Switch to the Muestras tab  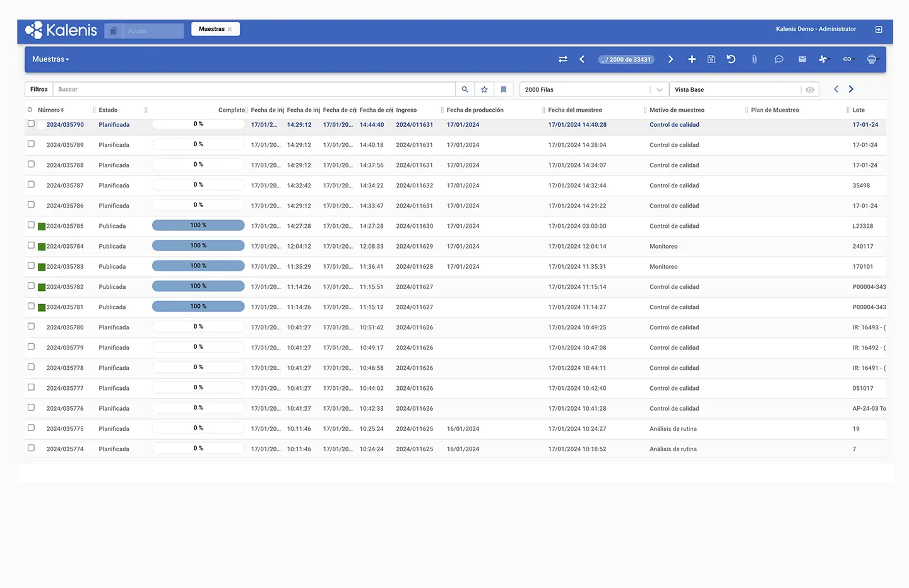(x=211, y=29)
